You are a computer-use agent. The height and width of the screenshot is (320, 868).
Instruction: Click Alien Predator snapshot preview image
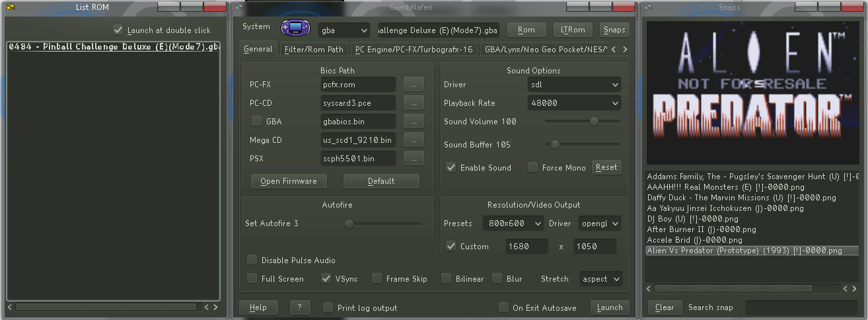click(752, 93)
